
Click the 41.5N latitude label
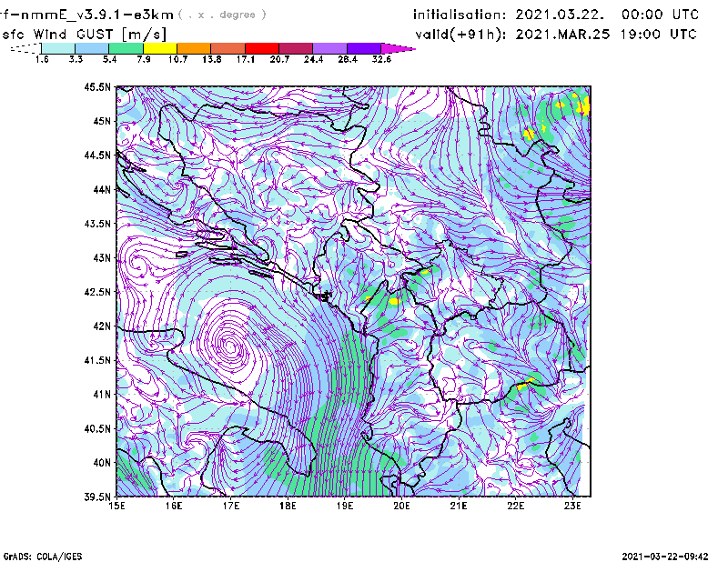pos(97,360)
